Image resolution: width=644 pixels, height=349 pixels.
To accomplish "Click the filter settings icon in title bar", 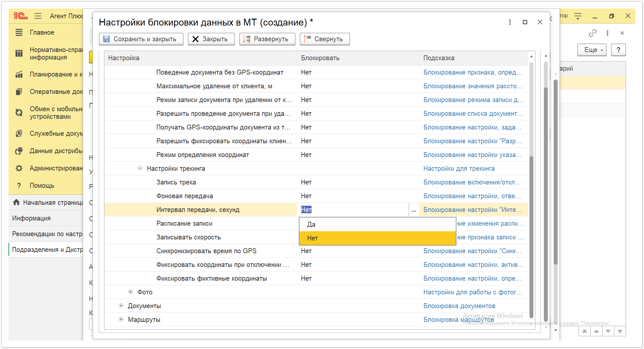I will tap(578, 16).
